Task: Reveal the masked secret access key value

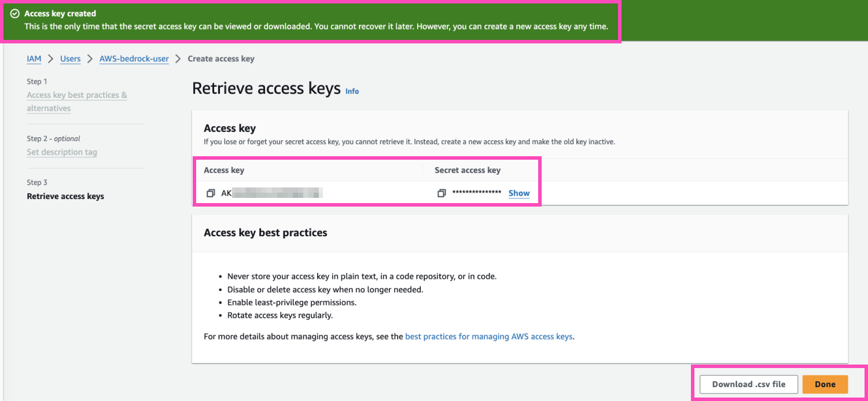Action: [518, 193]
